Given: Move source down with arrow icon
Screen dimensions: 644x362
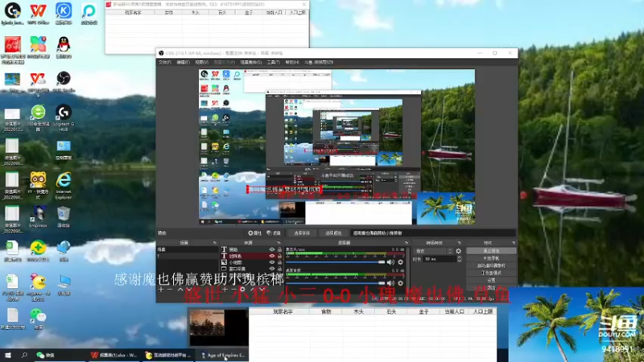Looking at the screenshot, I should (x=262, y=290).
